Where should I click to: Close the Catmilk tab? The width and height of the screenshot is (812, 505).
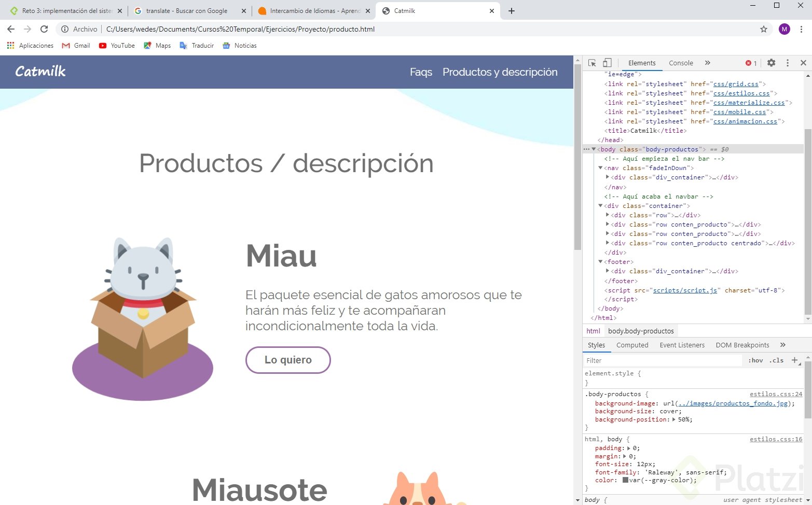click(492, 11)
